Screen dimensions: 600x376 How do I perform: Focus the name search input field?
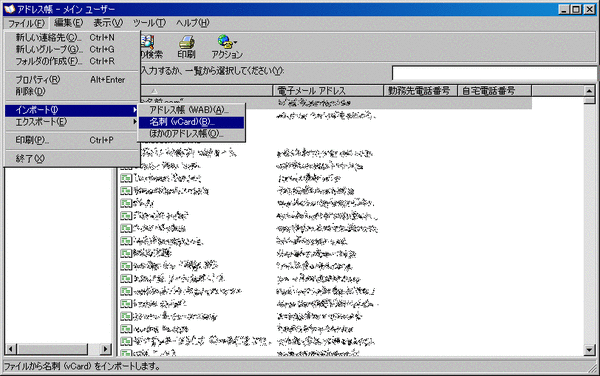(x=494, y=73)
